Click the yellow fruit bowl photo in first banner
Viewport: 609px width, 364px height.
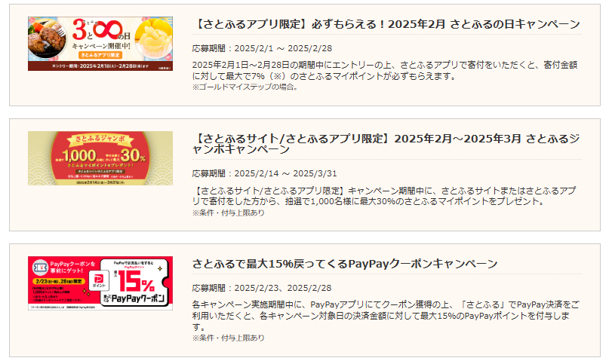pos(155,38)
